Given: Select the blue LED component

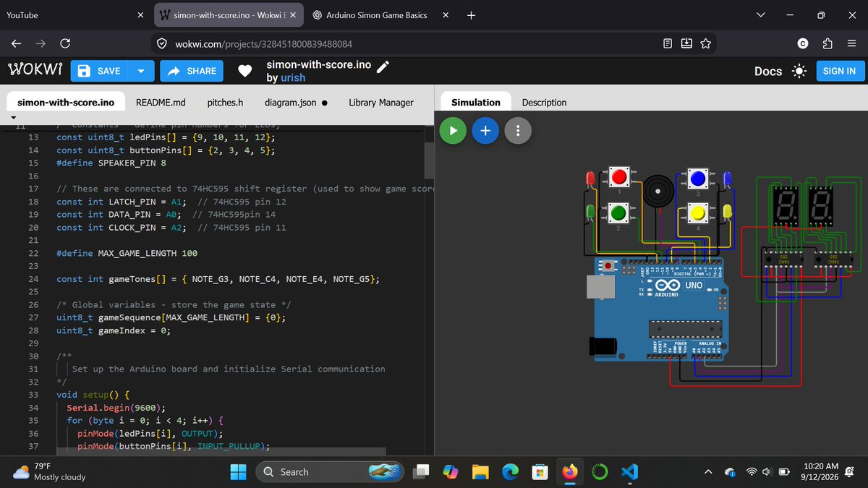Looking at the screenshot, I should pos(727,178).
